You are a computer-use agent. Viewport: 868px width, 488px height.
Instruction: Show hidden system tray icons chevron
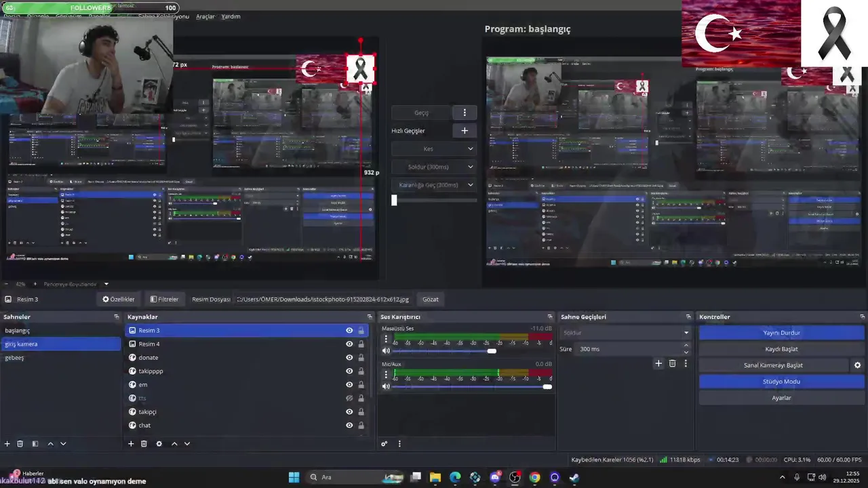click(782, 477)
